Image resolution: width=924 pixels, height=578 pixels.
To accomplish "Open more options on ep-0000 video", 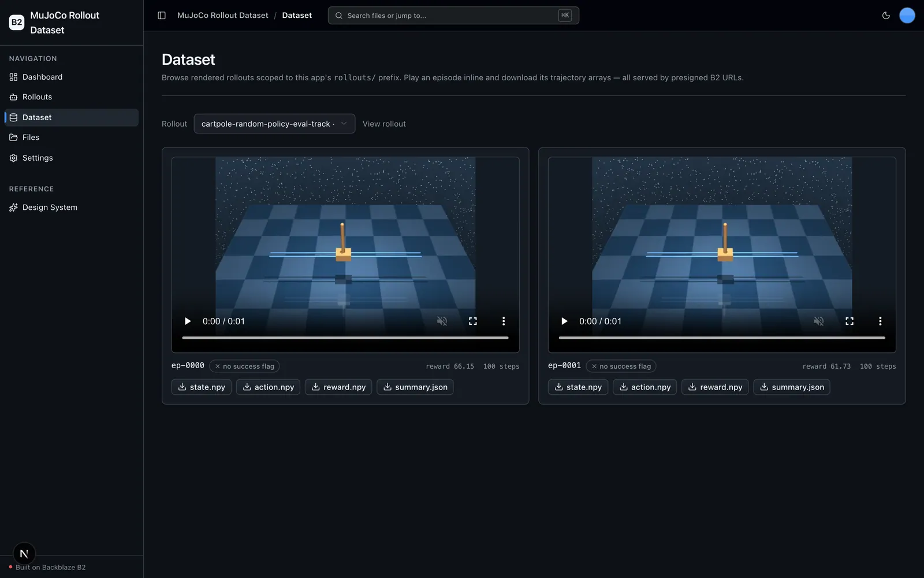I will click(504, 321).
